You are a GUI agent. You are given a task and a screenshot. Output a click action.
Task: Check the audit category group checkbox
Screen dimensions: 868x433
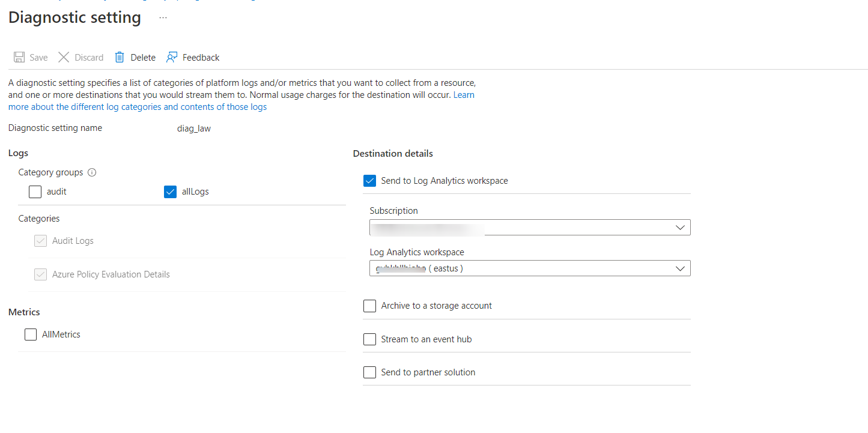point(35,192)
